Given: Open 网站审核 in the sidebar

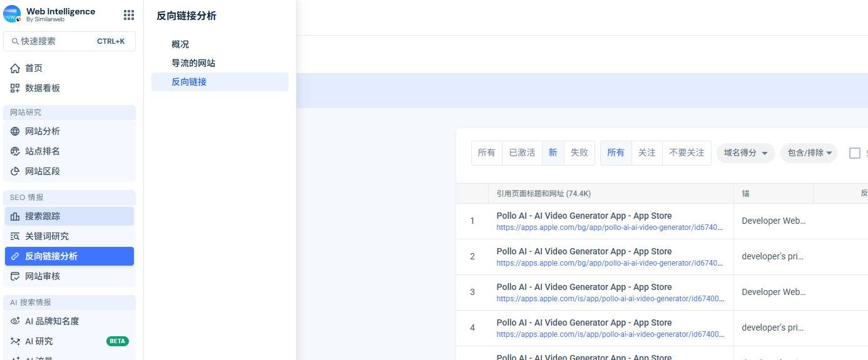Looking at the screenshot, I should click(x=69, y=276).
